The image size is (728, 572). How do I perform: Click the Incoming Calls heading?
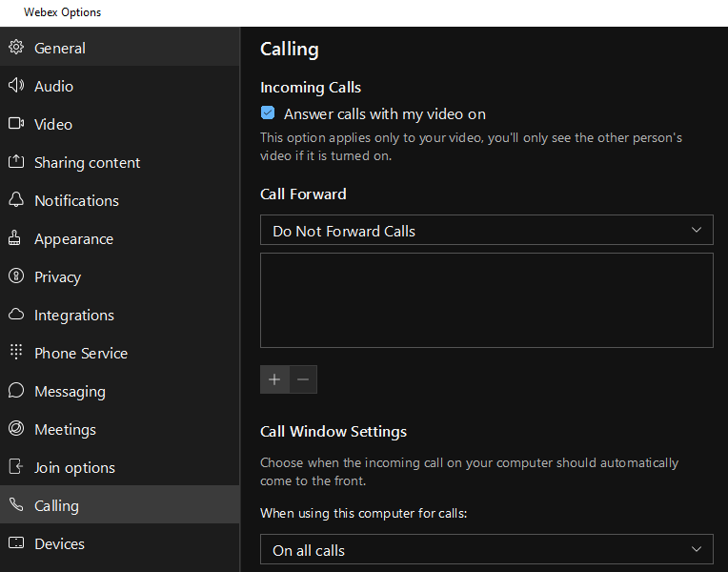pos(311,88)
